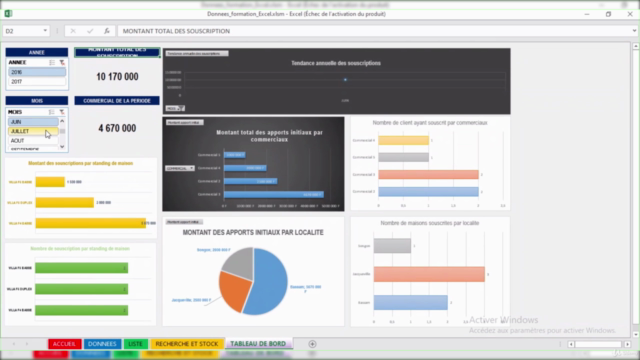Click MOIS slicer scroll down arrow

(x=62, y=147)
